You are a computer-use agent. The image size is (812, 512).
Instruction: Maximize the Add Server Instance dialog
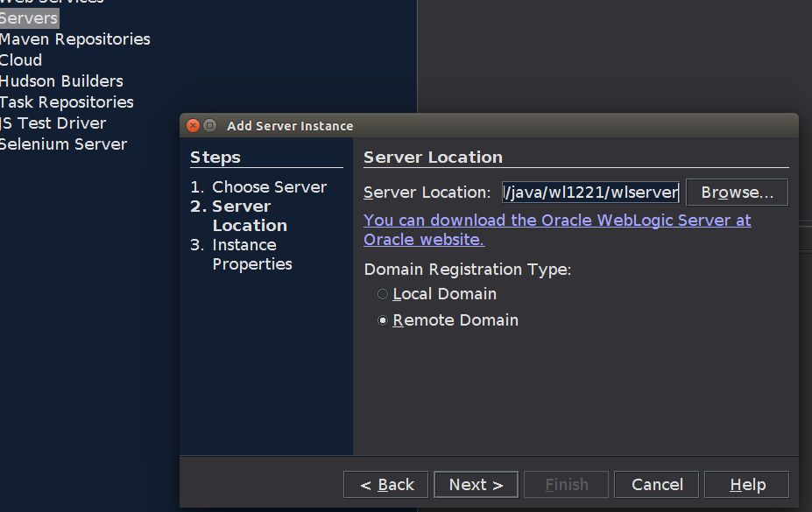[209, 126]
